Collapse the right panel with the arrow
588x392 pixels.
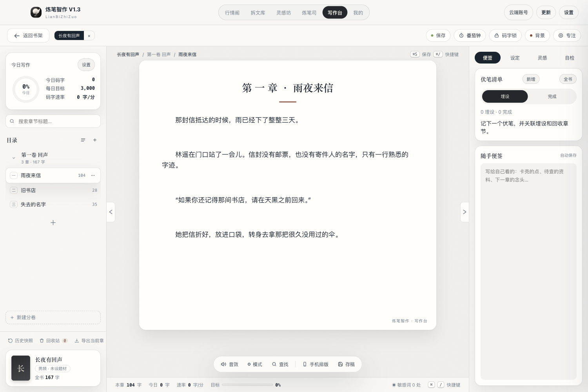click(465, 212)
